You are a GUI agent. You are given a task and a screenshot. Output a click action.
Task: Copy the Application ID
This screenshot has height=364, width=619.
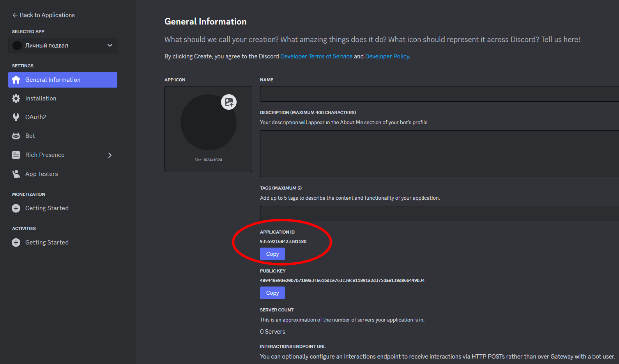pyautogui.click(x=272, y=254)
